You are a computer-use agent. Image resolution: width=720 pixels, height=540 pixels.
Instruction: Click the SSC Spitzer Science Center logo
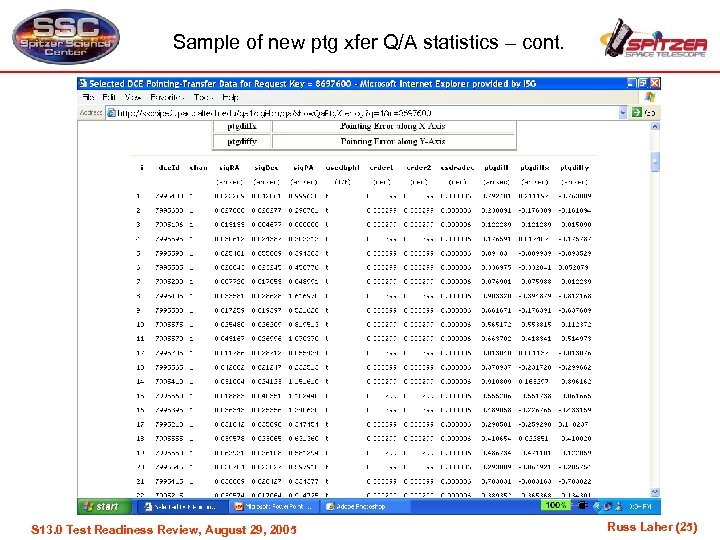[66, 37]
